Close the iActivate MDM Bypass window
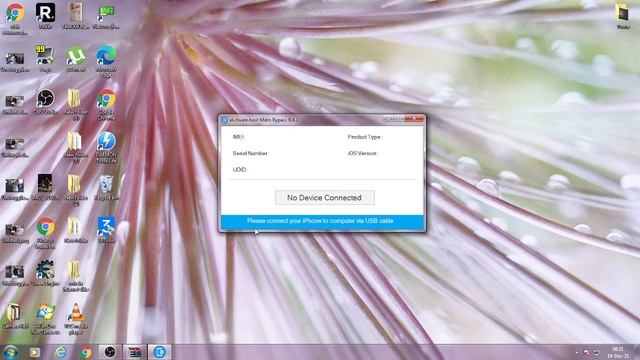 click(x=414, y=119)
